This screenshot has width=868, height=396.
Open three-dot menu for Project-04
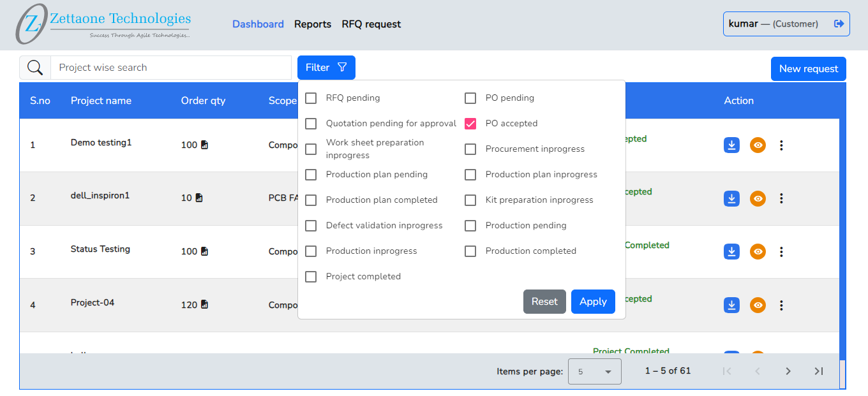pos(781,305)
